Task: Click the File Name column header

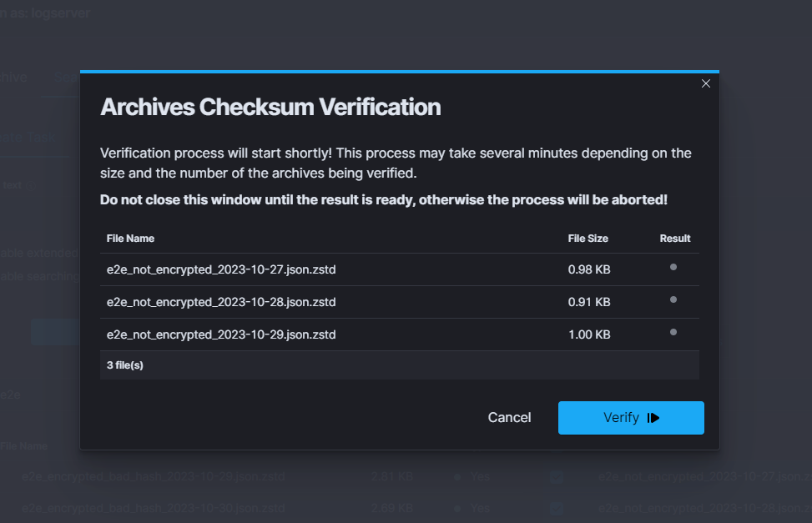Action: (x=130, y=239)
